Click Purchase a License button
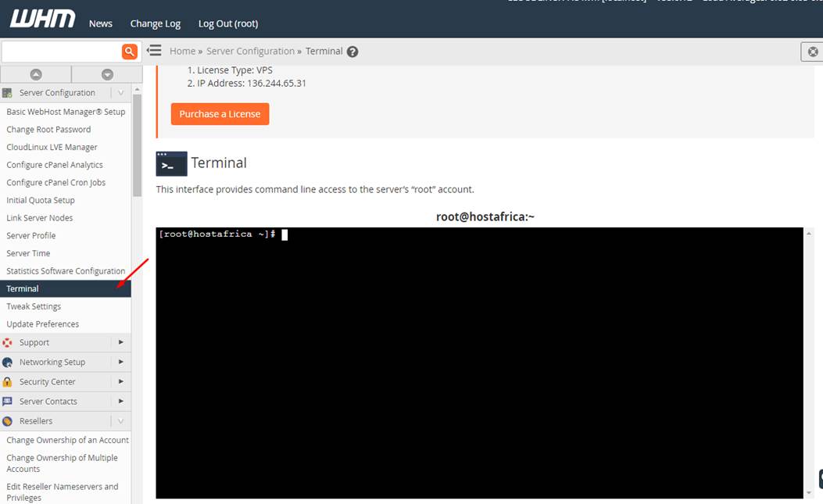Screen dimensions: 823x504 point(220,114)
